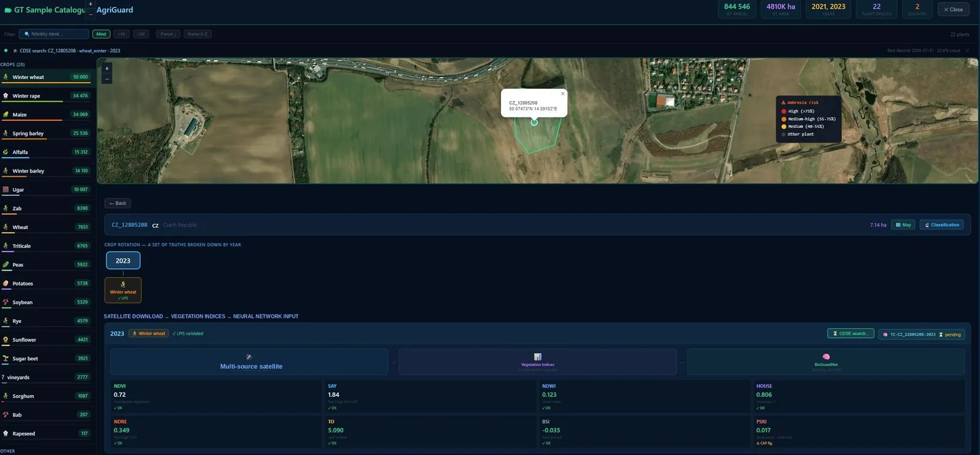Viewport: 980px width, 455px height.
Task: Click the Ugar fallow square icon
Action: click(6, 189)
